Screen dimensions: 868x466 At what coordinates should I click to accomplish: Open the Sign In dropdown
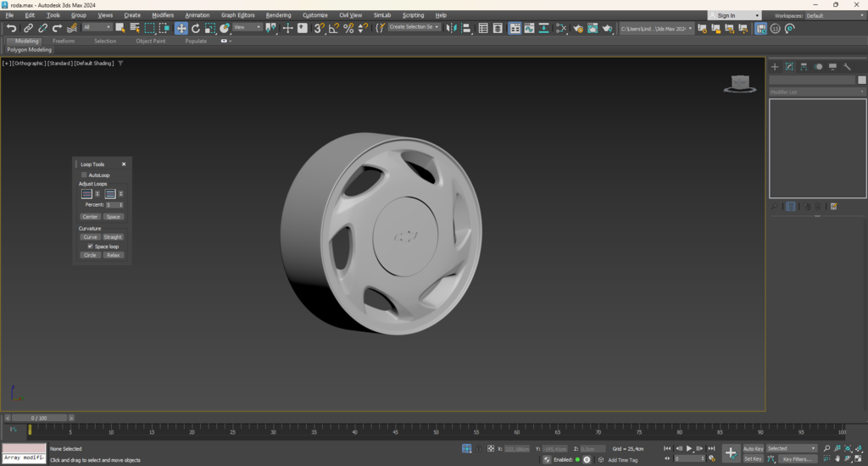pos(735,15)
